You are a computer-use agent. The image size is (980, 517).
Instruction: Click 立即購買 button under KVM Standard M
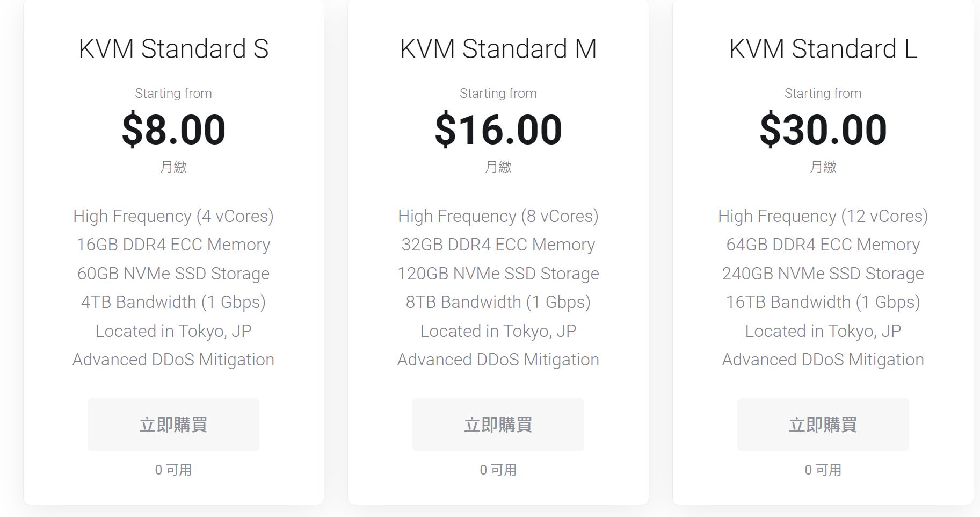(x=498, y=425)
